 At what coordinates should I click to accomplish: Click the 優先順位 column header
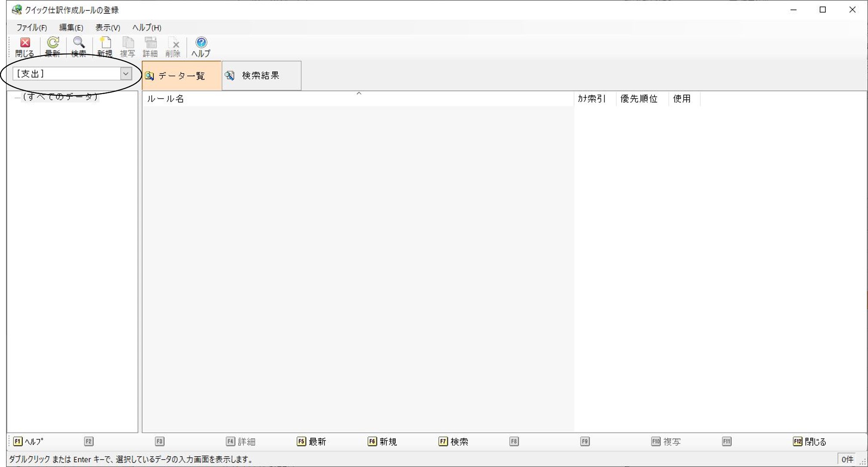639,99
